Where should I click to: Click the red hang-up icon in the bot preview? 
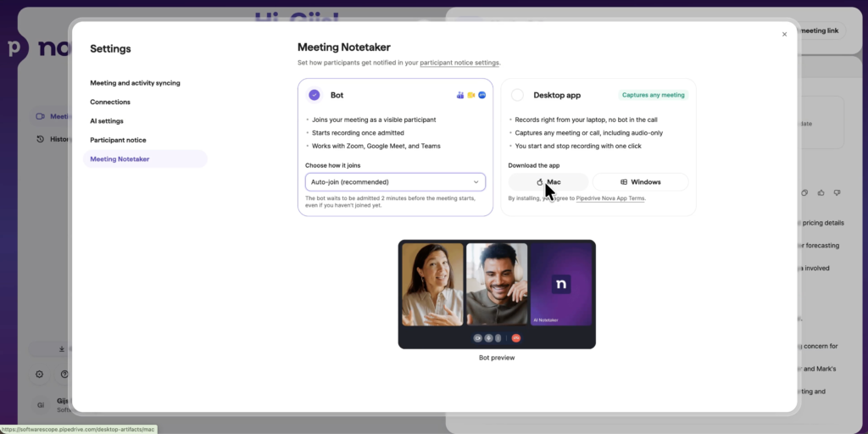tap(516, 338)
